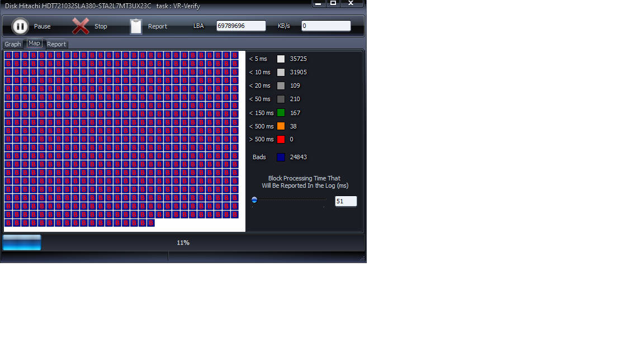Open the Report tab
Screen dimensions: 644x362
56,44
